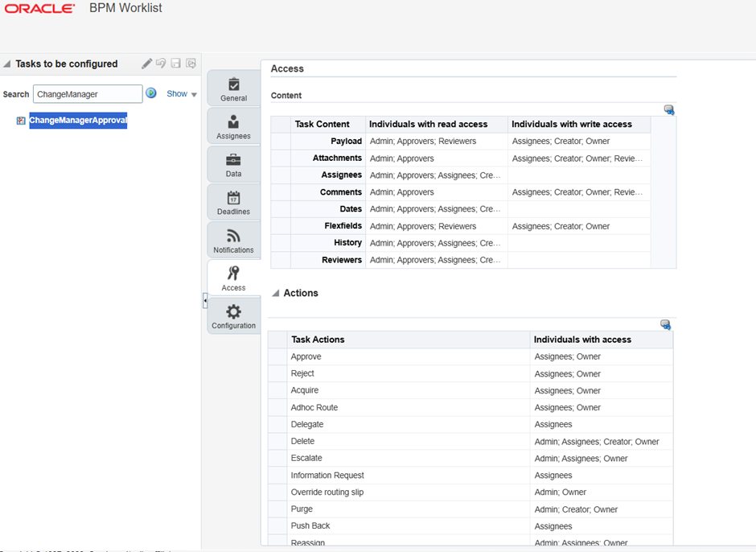Go to the Notifications tab
Image resolution: width=756 pixels, height=552 pixels.
(x=234, y=241)
